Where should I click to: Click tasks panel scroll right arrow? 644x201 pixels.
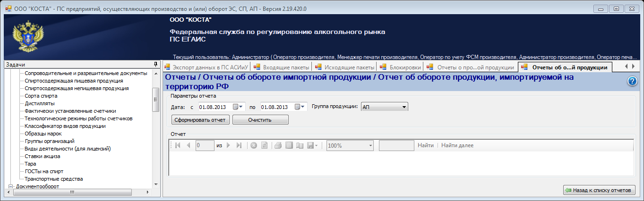pos(148,193)
